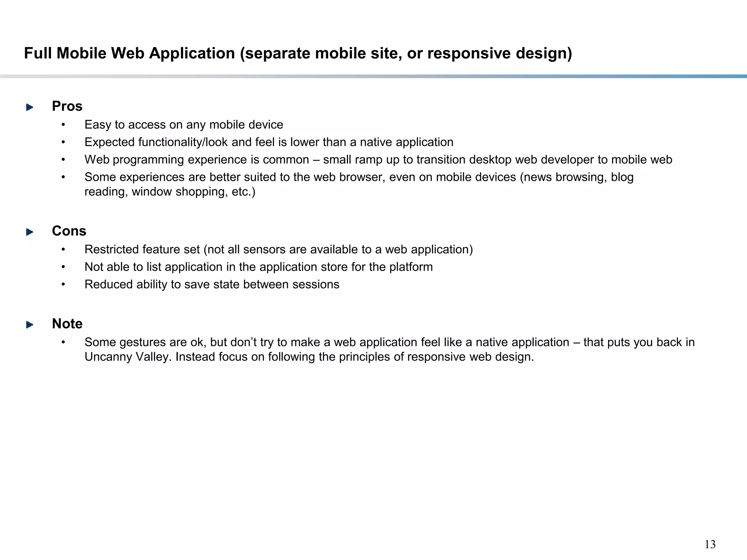Click the arrow bullet beside Note
Image resolution: width=747 pixels, height=560 pixels.
click(30, 324)
